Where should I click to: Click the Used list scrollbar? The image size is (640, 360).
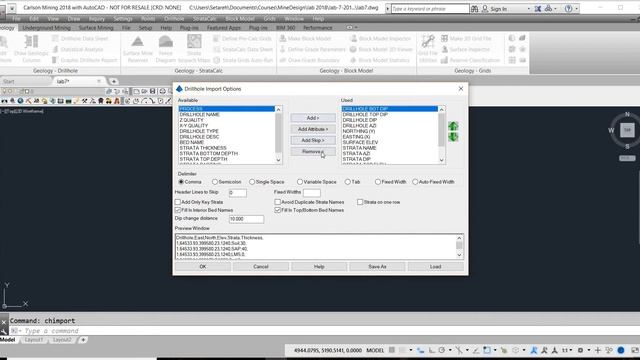click(x=441, y=135)
